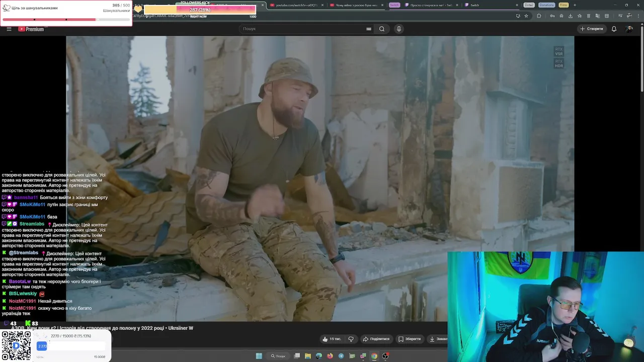Image resolution: width=644 pixels, height=362 pixels.
Task: Click chat message Нехай дивиться
Action: point(55,301)
